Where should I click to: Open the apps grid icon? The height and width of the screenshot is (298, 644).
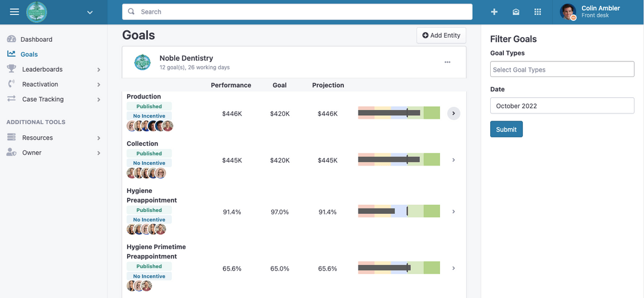(537, 12)
